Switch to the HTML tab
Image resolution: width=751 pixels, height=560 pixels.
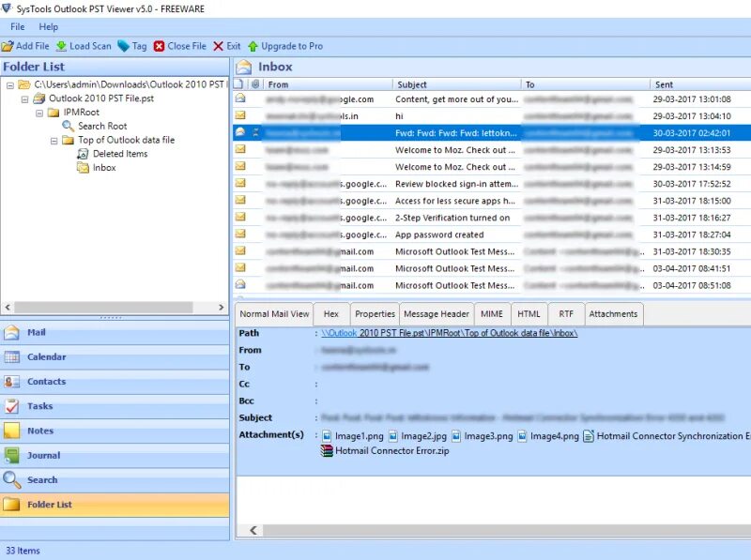click(x=529, y=314)
